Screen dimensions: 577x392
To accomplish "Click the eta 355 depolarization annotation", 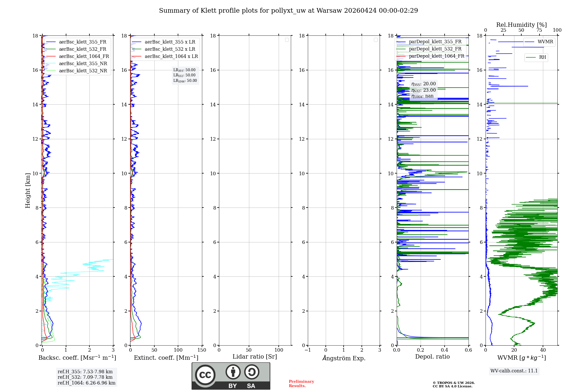I will coord(424,84).
